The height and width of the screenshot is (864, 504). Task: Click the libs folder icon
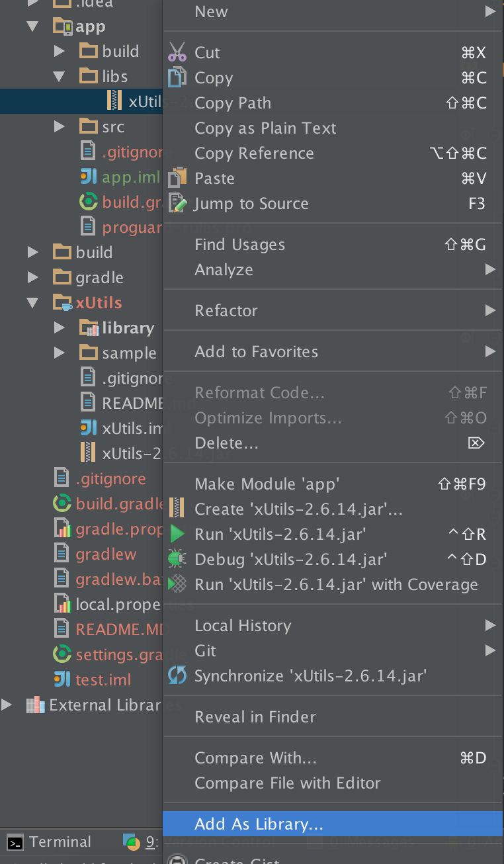89,77
